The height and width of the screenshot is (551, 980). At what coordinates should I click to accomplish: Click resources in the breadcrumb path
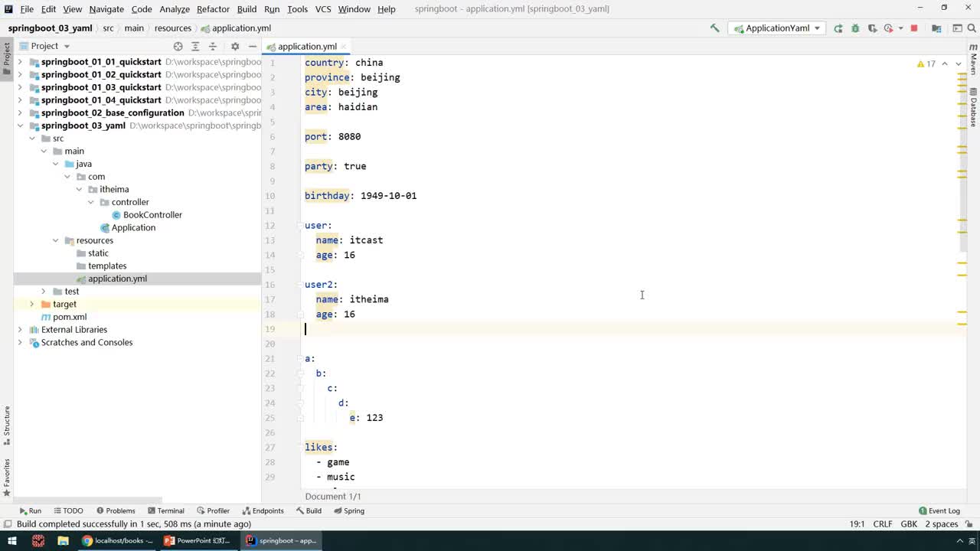(173, 28)
